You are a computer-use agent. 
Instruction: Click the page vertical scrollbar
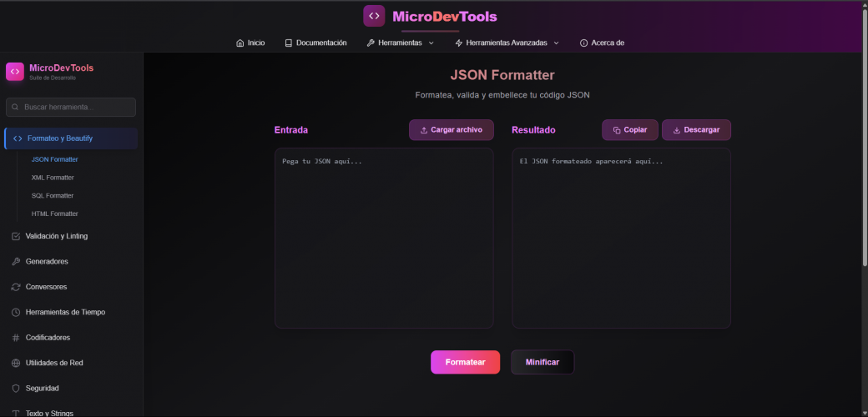(865, 138)
